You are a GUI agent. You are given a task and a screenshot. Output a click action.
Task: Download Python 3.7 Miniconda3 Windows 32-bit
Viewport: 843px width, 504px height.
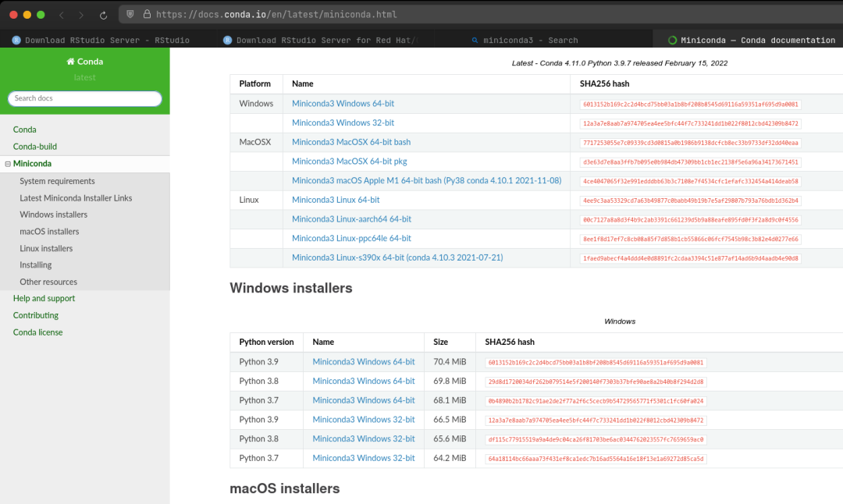pos(364,458)
